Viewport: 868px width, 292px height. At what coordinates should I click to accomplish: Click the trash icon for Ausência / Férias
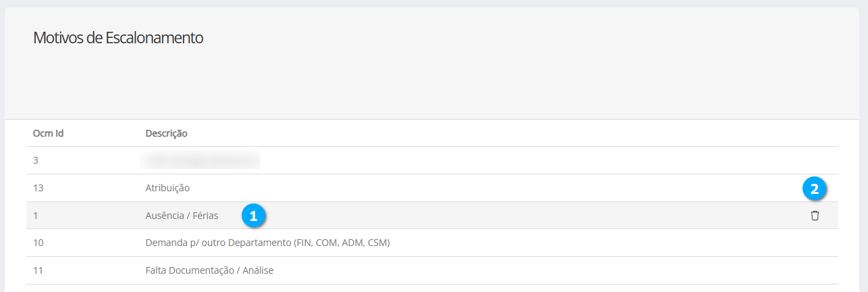tap(815, 216)
